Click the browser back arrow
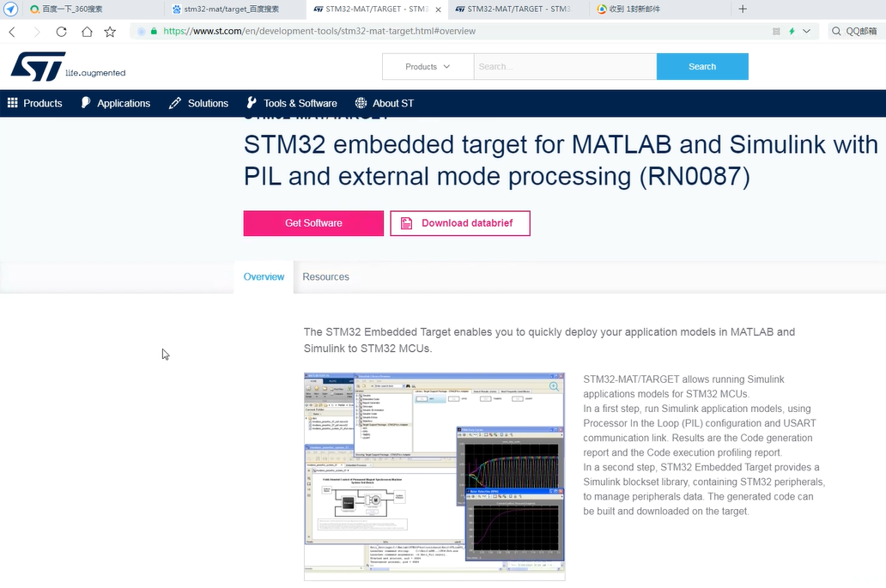Image resolution: width=886 pixels, height=588 pixels. [12, 32]
